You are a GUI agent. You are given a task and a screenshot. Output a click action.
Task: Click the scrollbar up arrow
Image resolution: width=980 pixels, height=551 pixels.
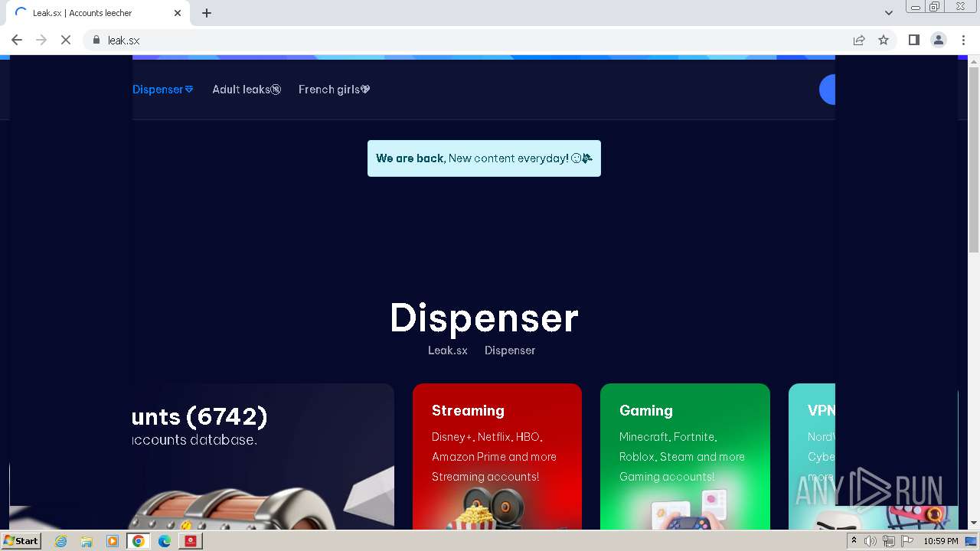click(x=974, y=60)
